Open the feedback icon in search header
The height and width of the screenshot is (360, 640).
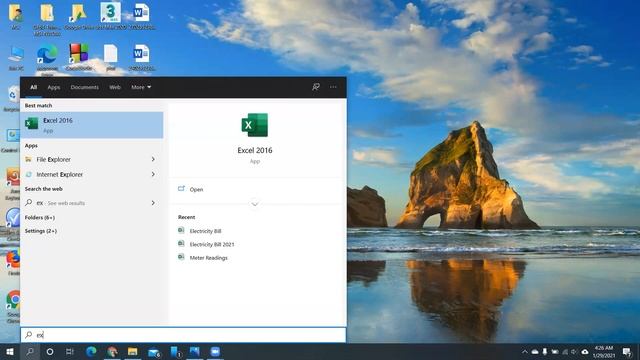pyautogui.click(x=316, y=87)
